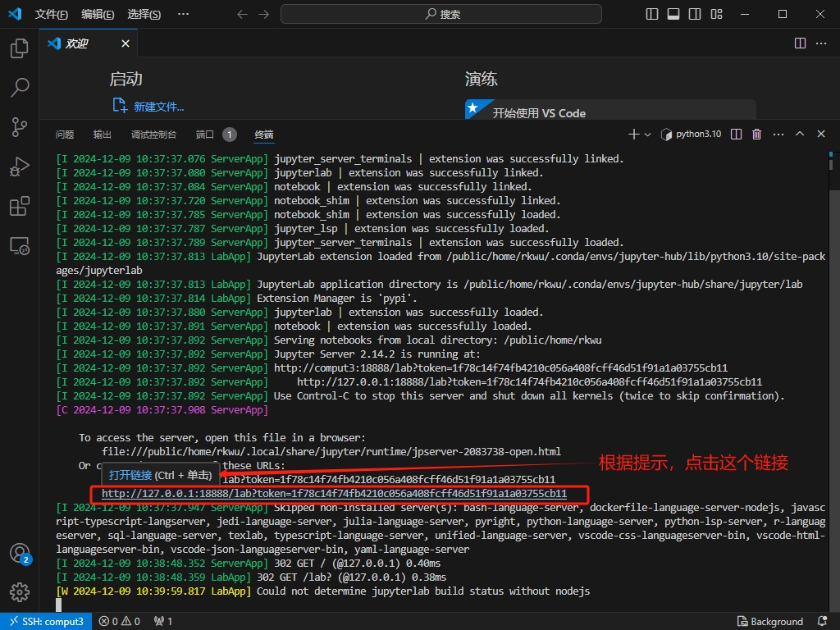Image resolution: width=840 pixels, height=630 pixels.
Task: Open the Extensions view
Action: [x=20, y=206]
